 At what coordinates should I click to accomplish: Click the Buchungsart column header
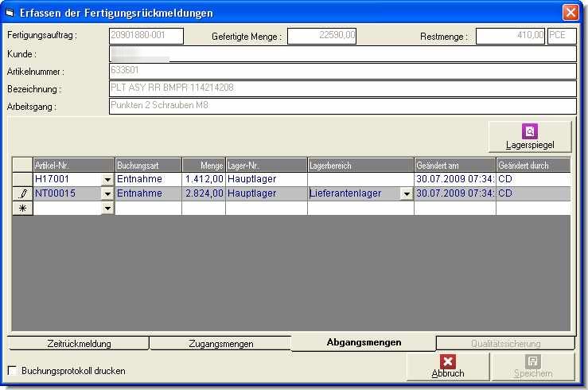148,166
